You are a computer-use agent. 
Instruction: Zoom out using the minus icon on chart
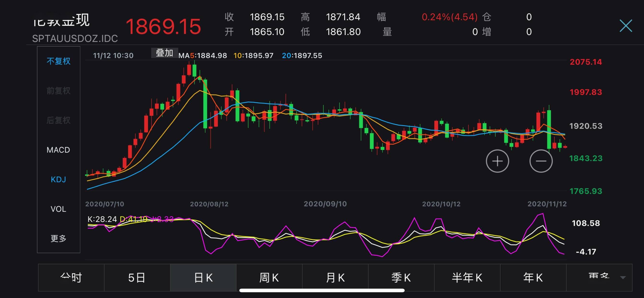[x=541, y=161]
